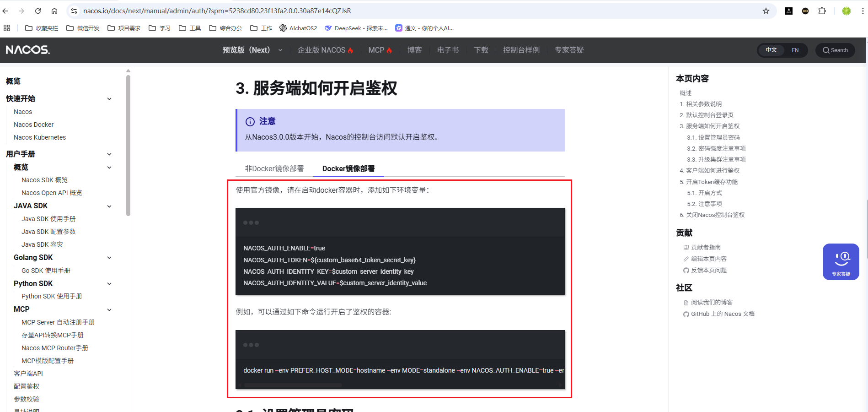The width and height of the screenshot is (868, 412).
Task: Click the flame icon next to 企业版 NACOS
Action: 349,49
